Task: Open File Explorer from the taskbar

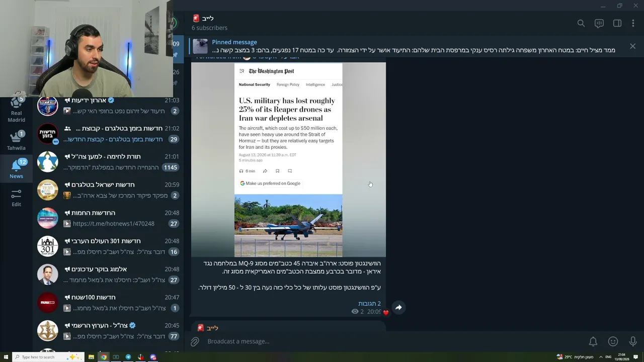Action: 91,357
